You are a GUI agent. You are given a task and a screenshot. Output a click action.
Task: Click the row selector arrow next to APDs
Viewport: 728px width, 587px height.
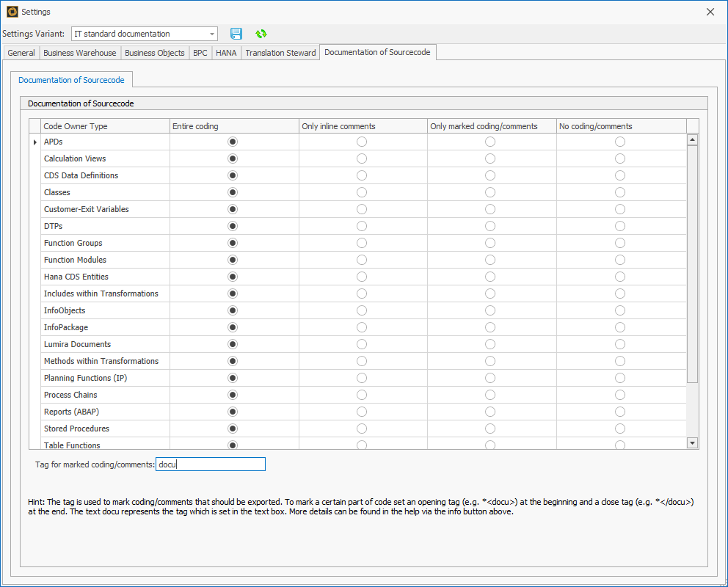pyautogui.click(x=34, y=141)
